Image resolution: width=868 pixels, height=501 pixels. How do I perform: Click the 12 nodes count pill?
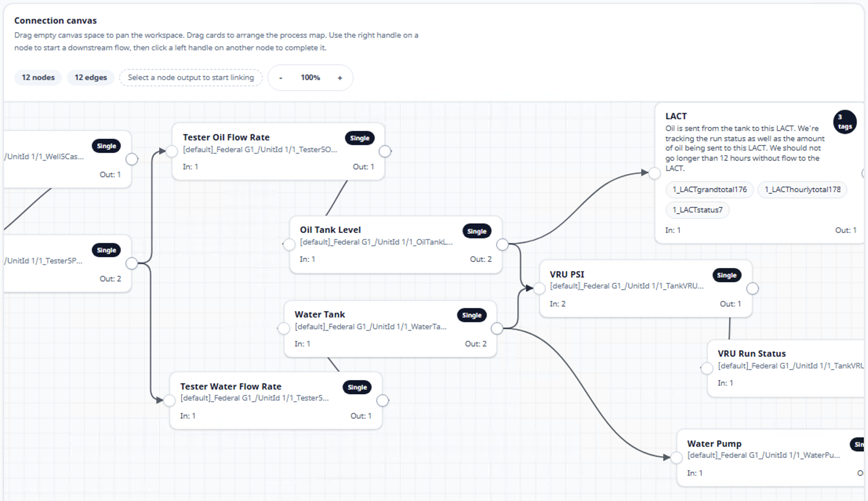(38, 78)
